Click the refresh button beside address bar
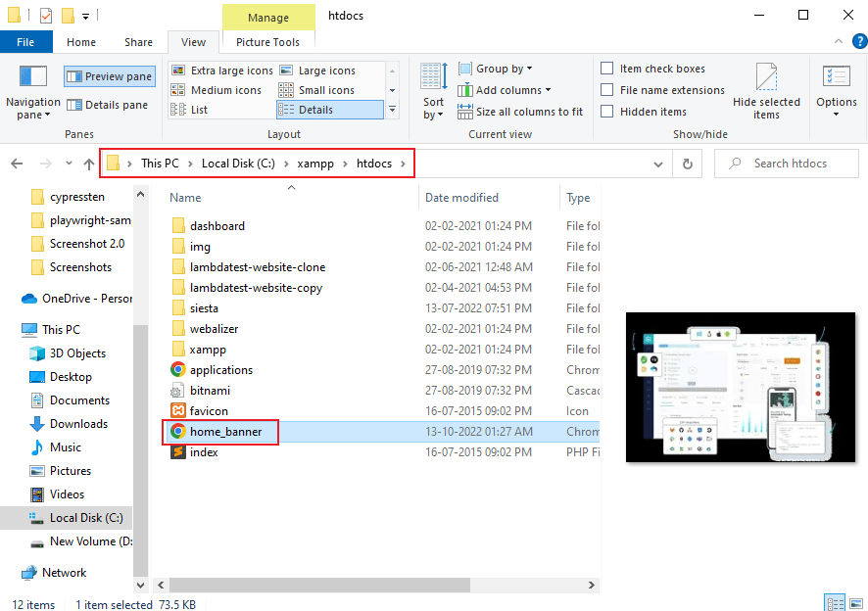This screenshot has height=611, width=868. pyautogui.click(x=688, y=164)
